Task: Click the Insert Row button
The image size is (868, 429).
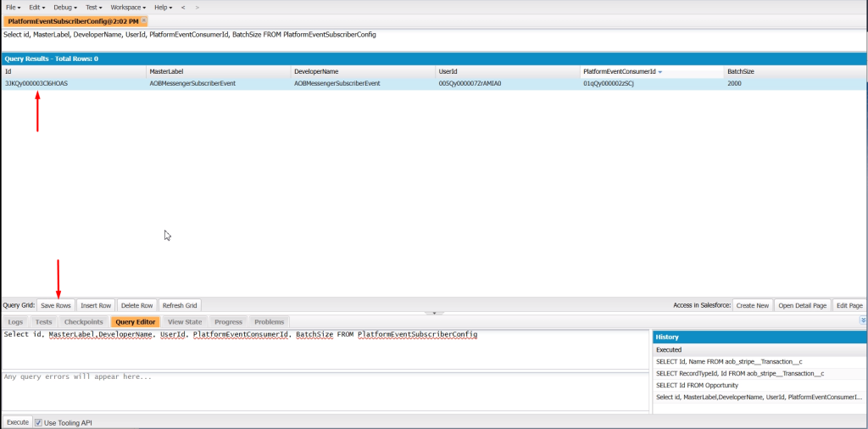Action: [96, 305]
